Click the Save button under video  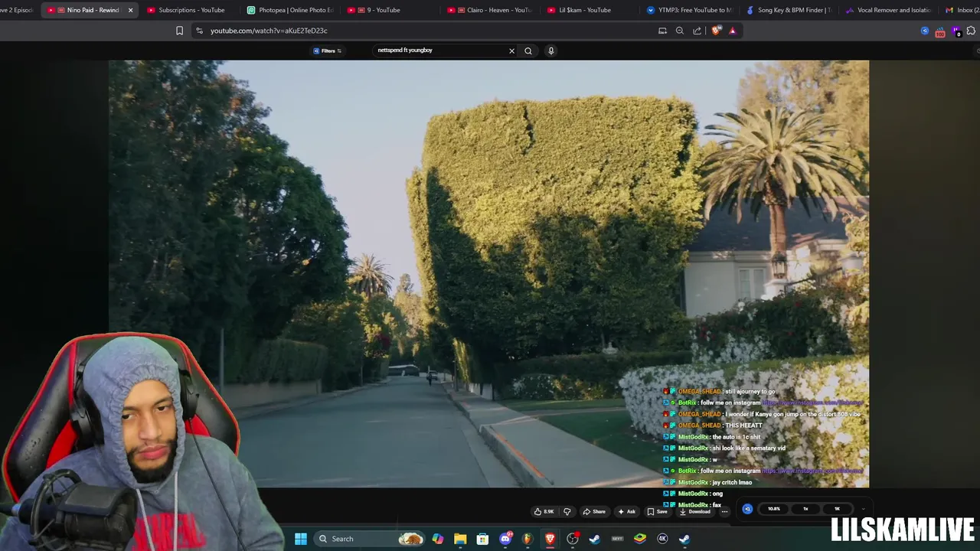pyautogui.click(x=658, y=511)
